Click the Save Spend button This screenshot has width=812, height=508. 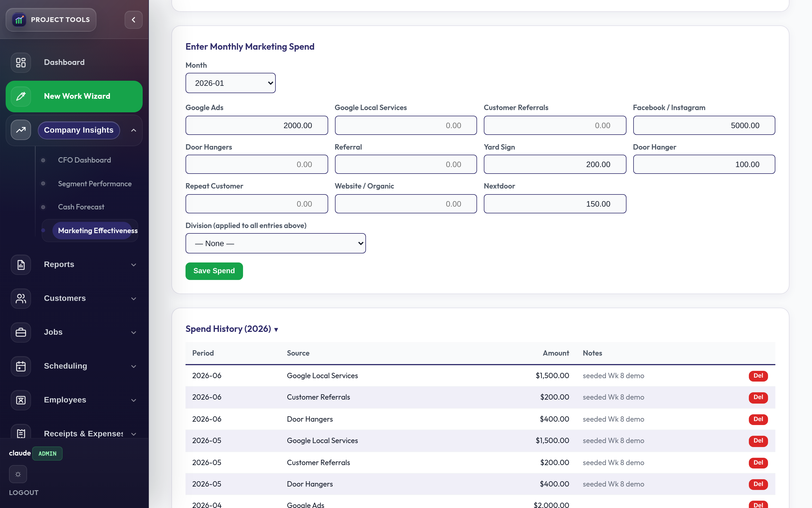214,271
